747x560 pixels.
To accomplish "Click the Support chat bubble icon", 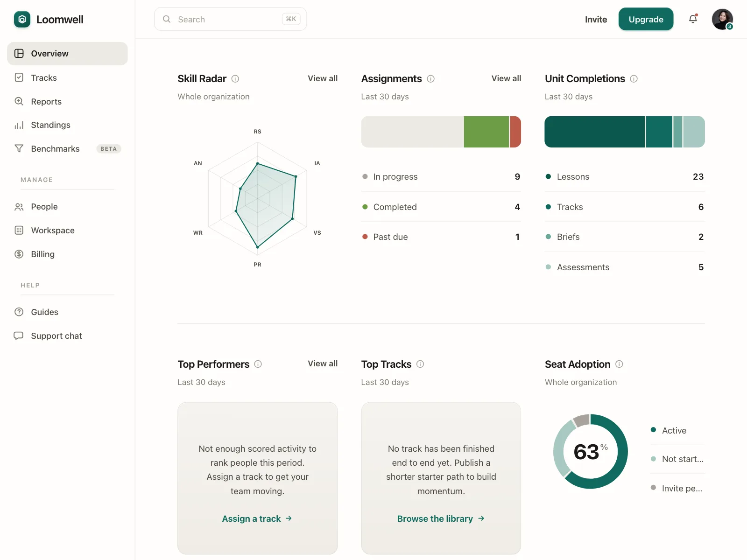I will [19, 336].
